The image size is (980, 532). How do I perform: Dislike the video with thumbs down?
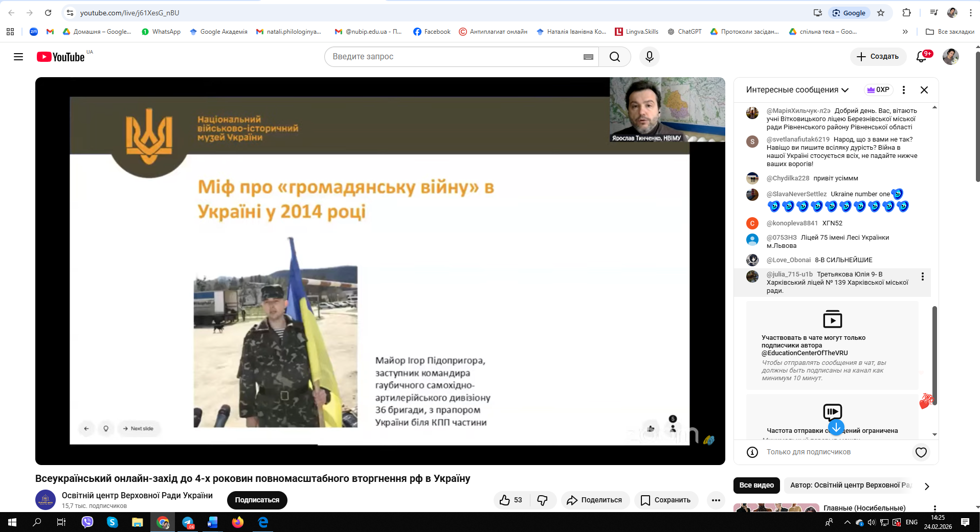[x=543, y=500]
